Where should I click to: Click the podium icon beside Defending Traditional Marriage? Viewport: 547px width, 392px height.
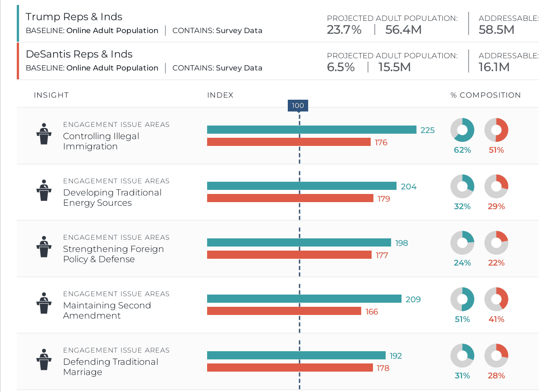(x=44, y=359)
